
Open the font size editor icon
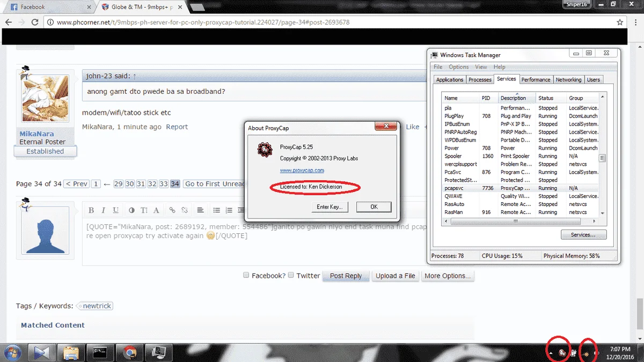pos(144,210)
